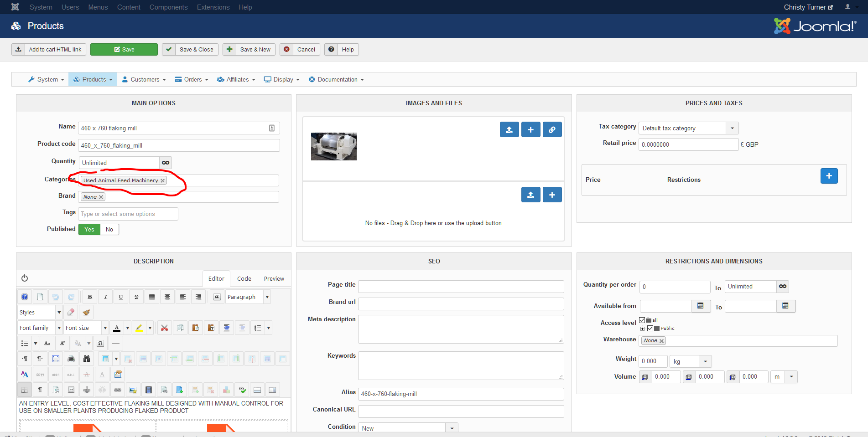Upload a new product image
868x437 pixels.
click(x=509, y=130)
